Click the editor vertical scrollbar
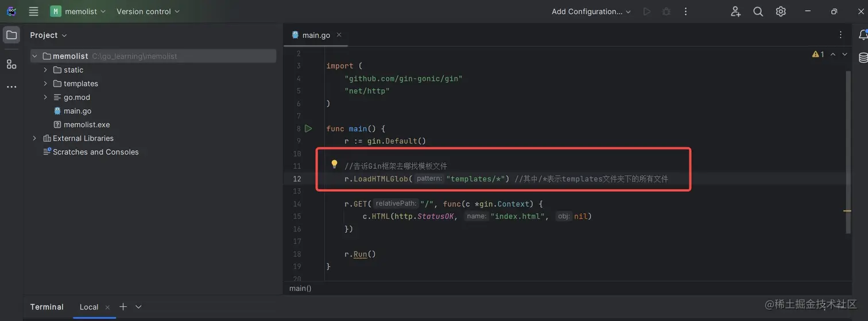The width and height of the screenshot is (868, 321). (848, 153)
